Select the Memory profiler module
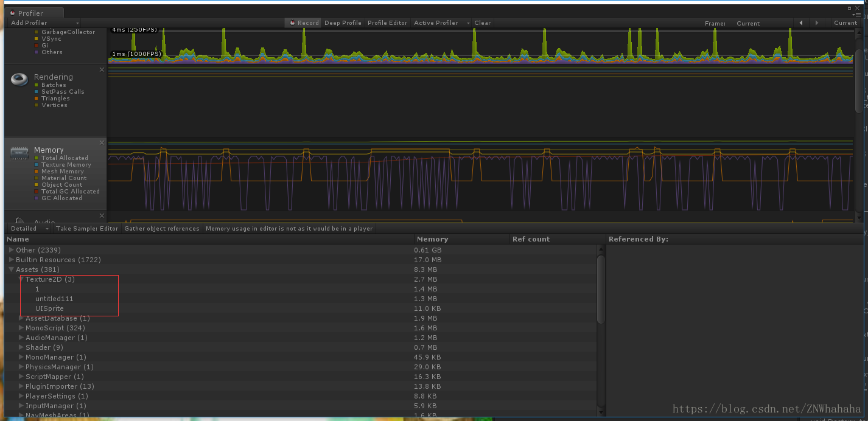This screenshot has width=868, height=421. (x=55, y=174)
